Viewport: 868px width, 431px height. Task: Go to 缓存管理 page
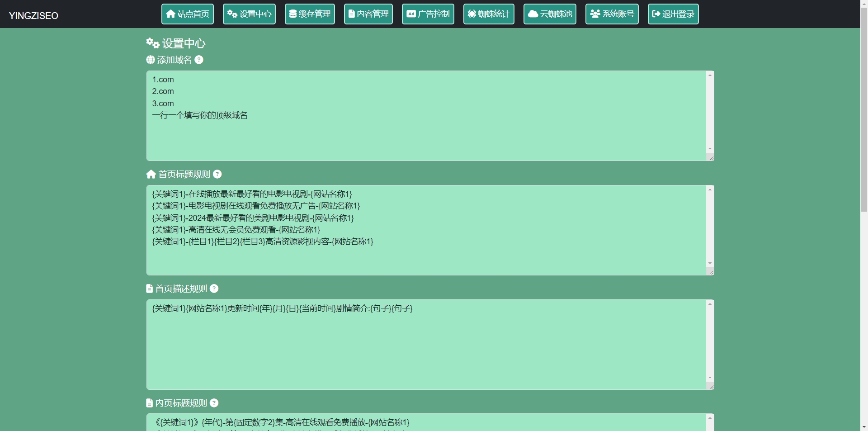[310, 14]
